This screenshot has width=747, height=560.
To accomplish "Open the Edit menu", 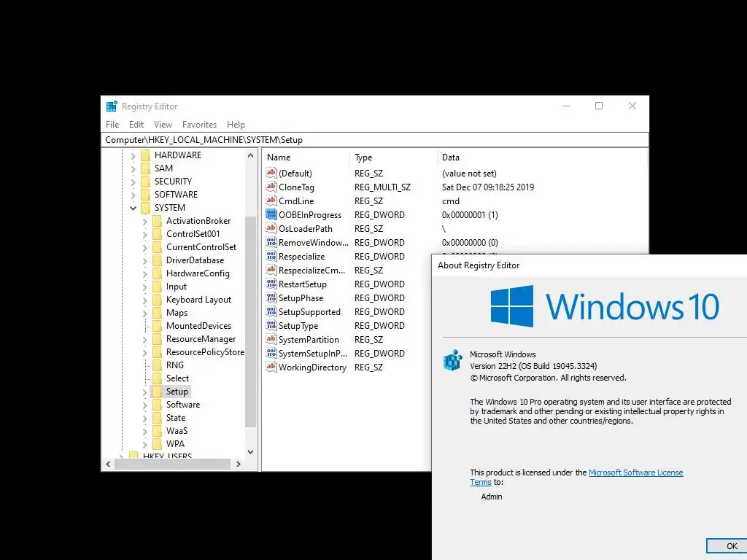I will 136,124.
